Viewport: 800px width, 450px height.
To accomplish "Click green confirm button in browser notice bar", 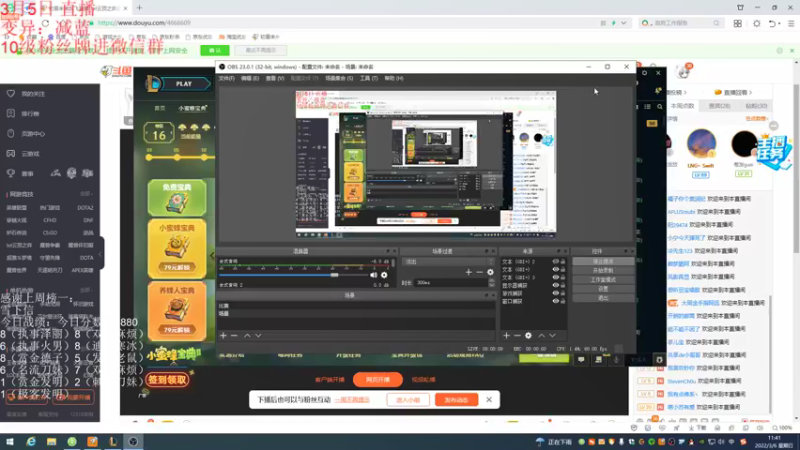I will (215, 51).
